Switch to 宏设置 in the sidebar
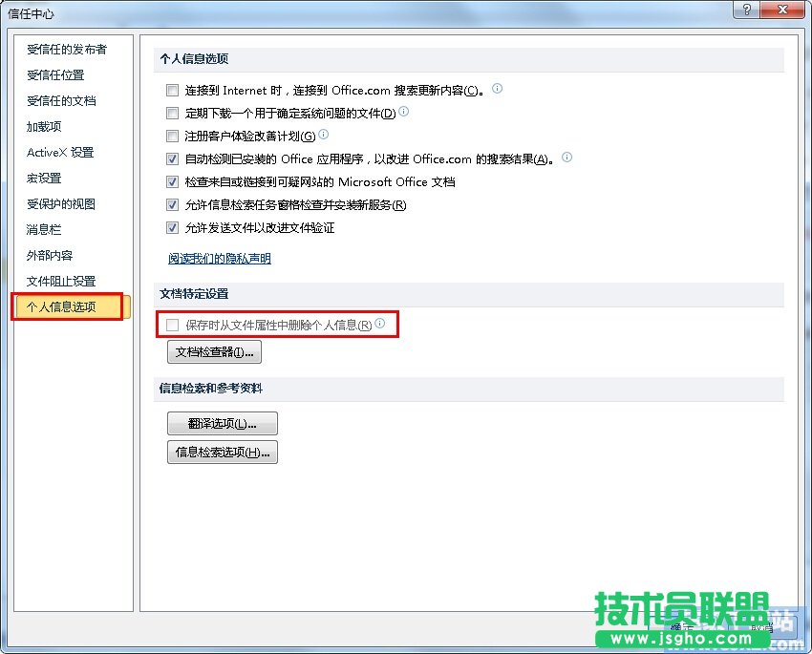The image size is (812, 654). (x=44, y=178)
